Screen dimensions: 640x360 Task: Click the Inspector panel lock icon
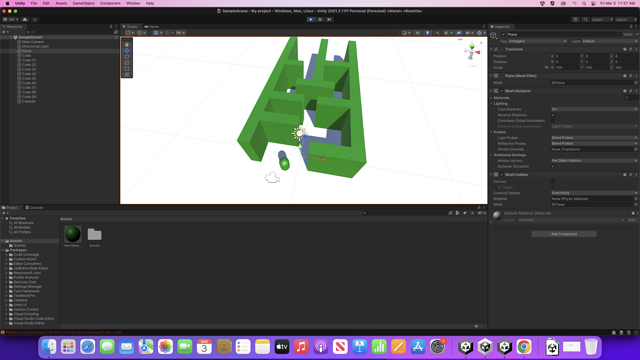tap(631, 27)
